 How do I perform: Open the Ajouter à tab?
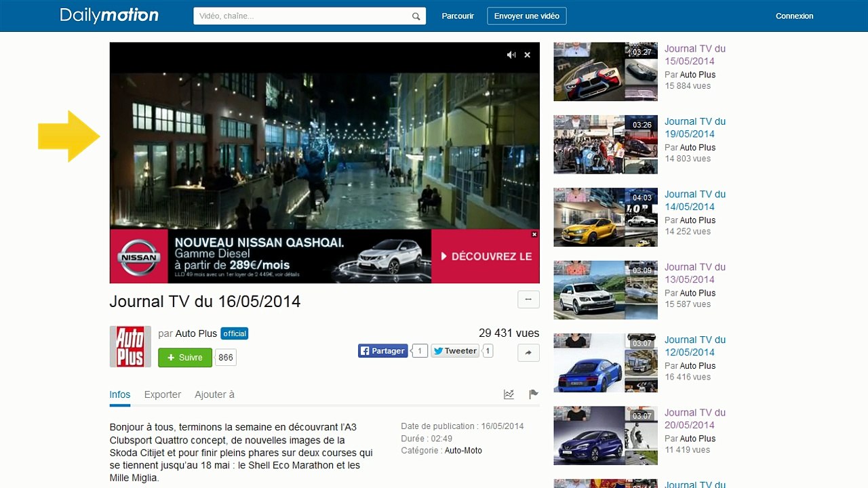click(x=214, y=394)
